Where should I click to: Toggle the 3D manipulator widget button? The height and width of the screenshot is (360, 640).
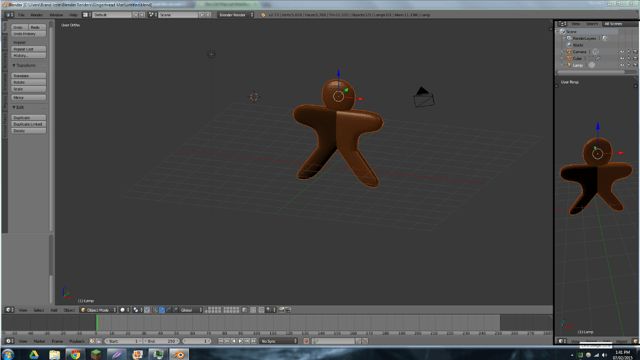(x=155, y=310)
